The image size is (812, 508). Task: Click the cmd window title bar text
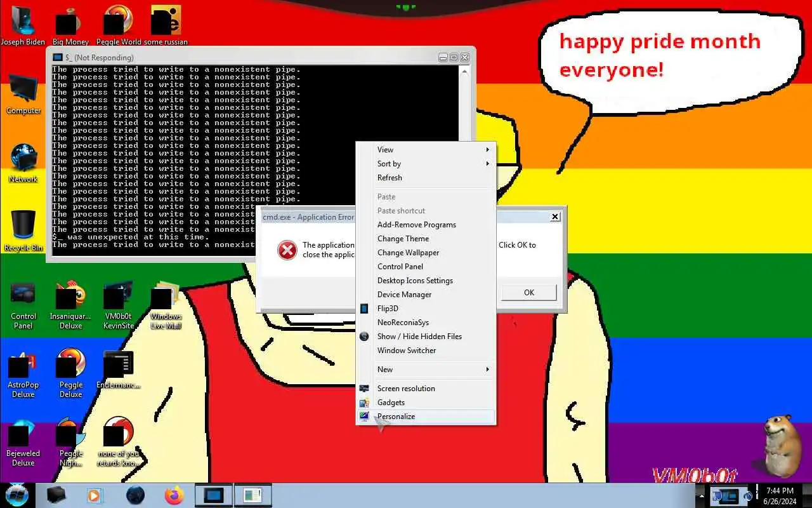pos(100,58)
